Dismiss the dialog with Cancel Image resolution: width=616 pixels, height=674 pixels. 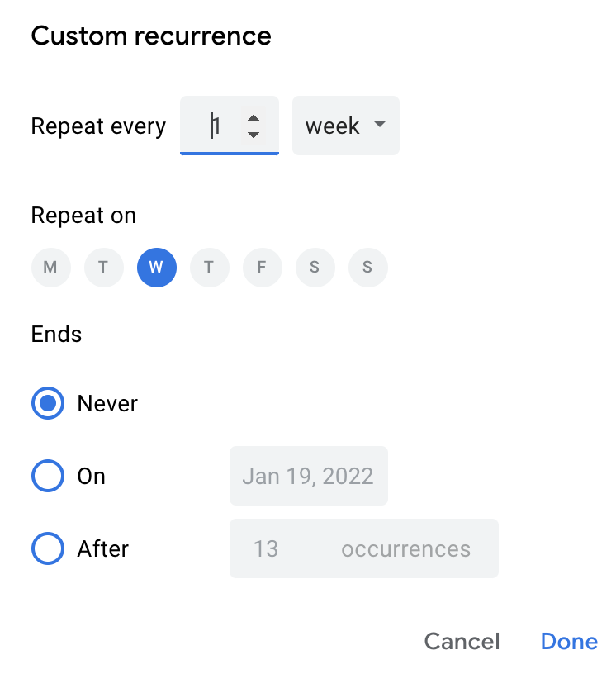[x=462, y=641]
